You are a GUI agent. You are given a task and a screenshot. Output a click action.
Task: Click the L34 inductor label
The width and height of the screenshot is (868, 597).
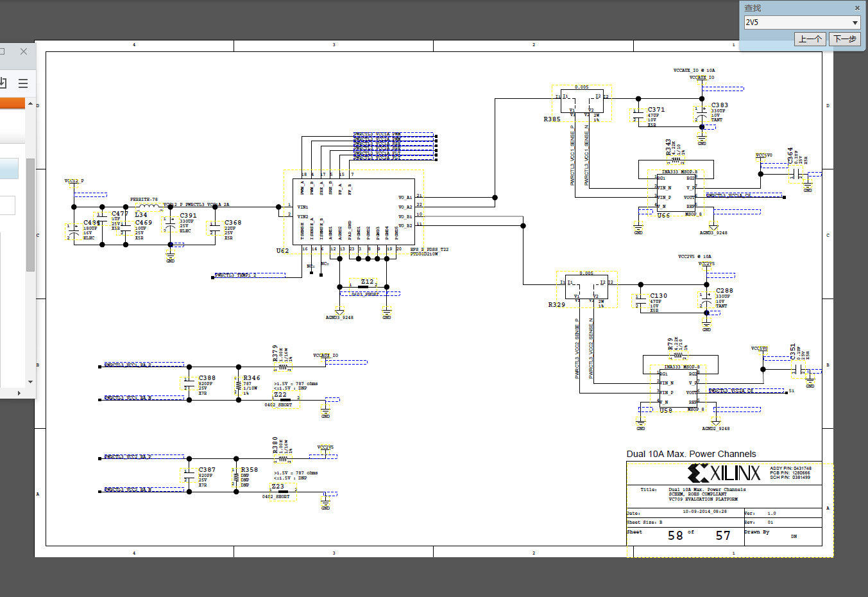click(141, 215)
